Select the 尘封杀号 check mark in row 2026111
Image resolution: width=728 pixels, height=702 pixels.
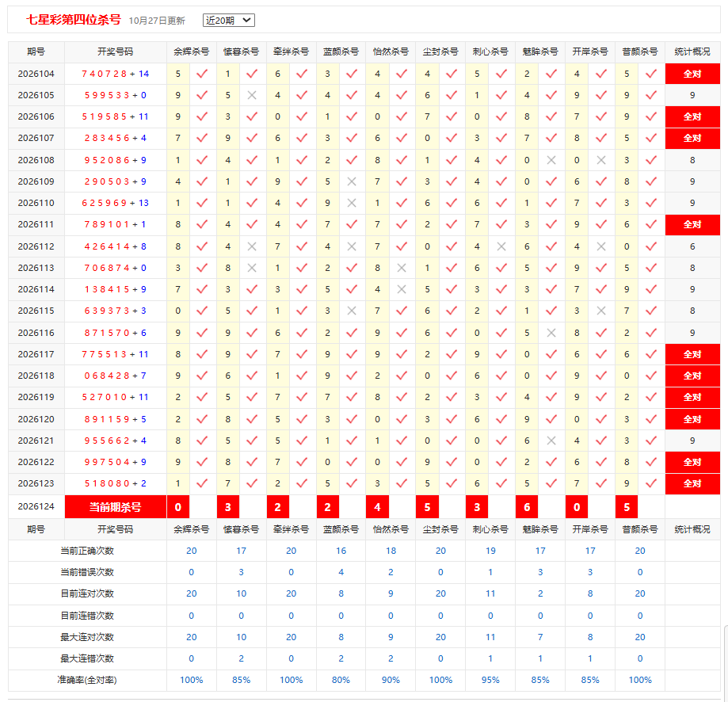(452, 224)
